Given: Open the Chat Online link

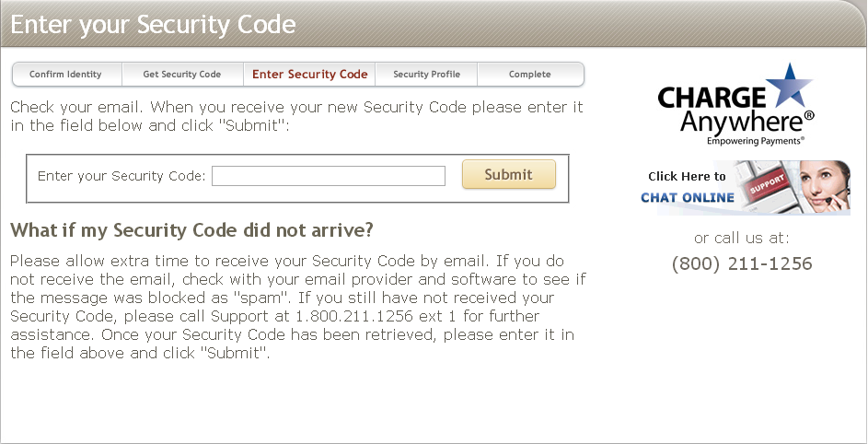Looking at the screenshot, I should click(x=688, y=197).
